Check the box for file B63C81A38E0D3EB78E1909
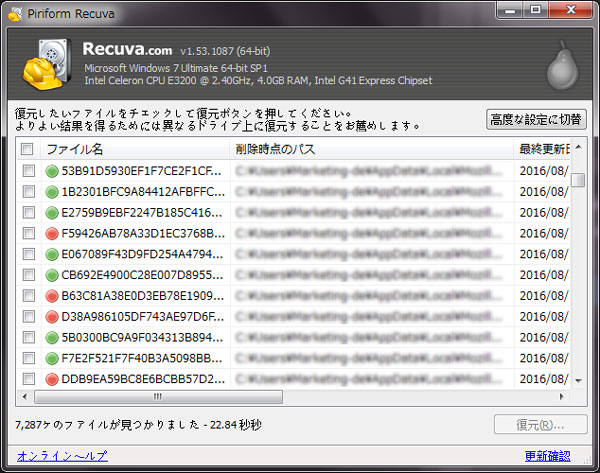 tap(29, 295)
